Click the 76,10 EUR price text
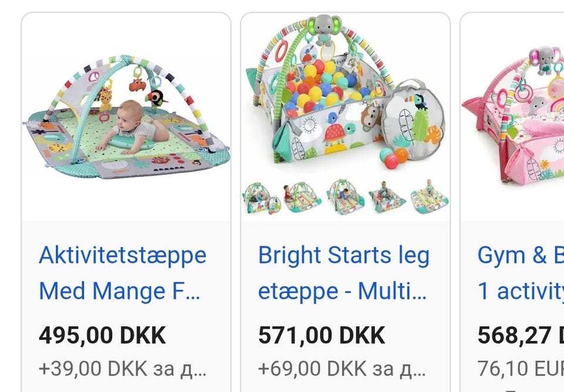Screen dimensions: 564x392 [521, 369]
